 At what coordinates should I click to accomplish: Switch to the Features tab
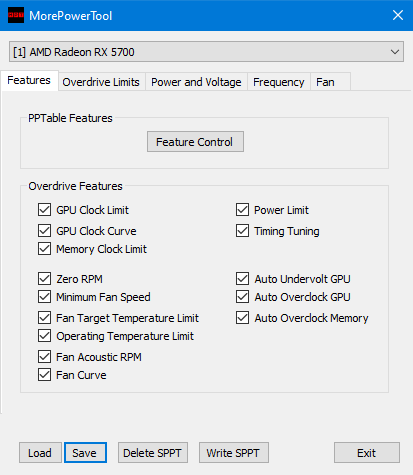(29, 80)
